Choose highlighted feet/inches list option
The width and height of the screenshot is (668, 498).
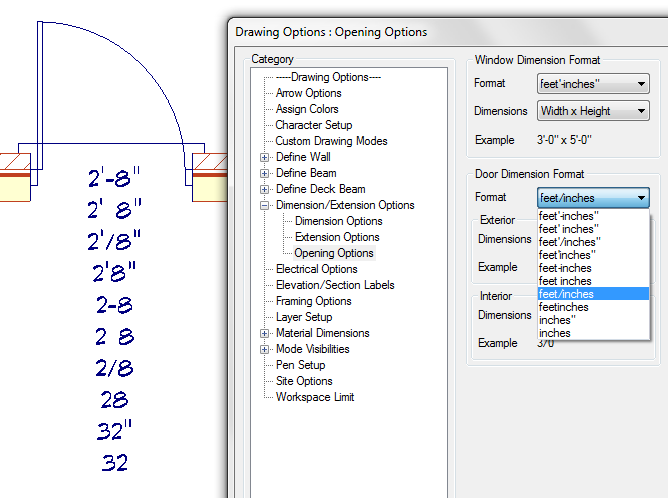tap(593, 294)
